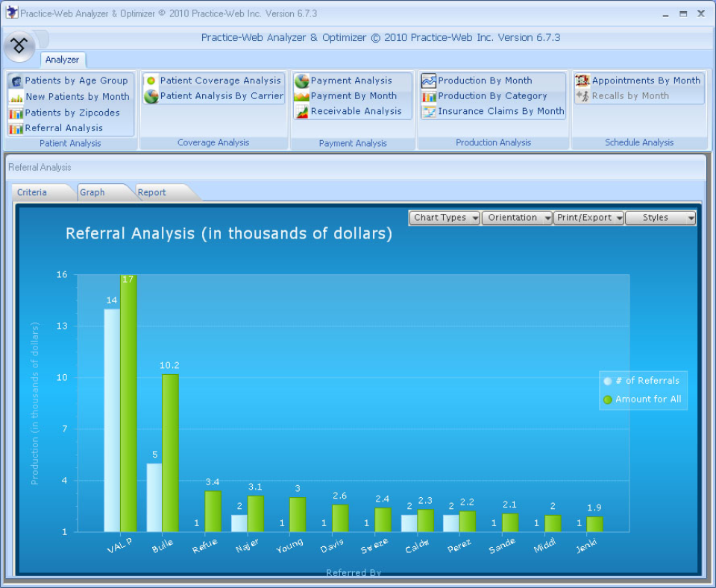The width and height of the screenshot is (716, 588).
Task: Click the Young axis label
Action: pos(289,545)
